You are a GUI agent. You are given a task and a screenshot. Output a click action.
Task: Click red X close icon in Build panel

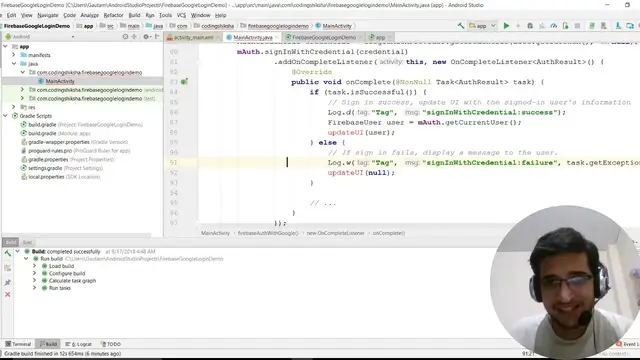pyautogui.click(x=7, y=294)
